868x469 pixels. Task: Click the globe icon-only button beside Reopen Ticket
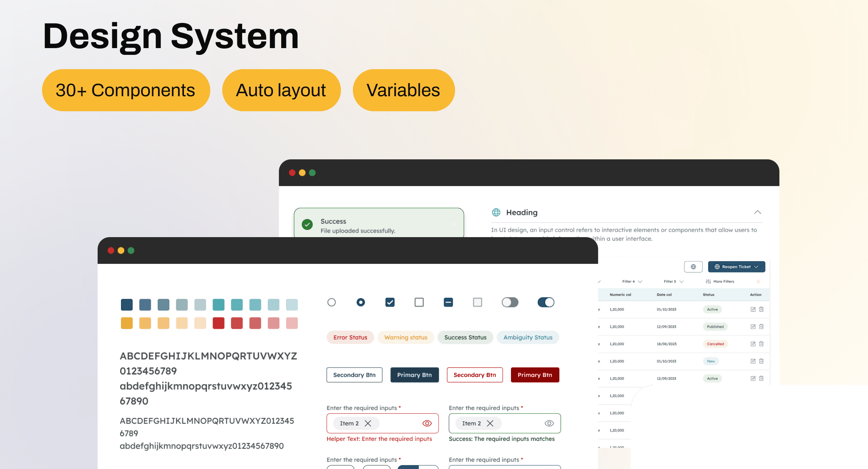pyautogui.click(x=693, y=267)
